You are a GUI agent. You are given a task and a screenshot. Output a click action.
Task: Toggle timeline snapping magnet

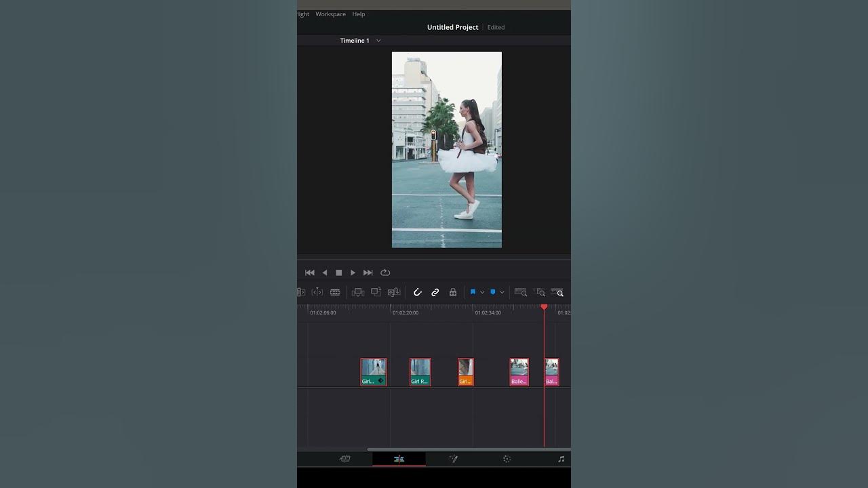[x=418, y=292]
